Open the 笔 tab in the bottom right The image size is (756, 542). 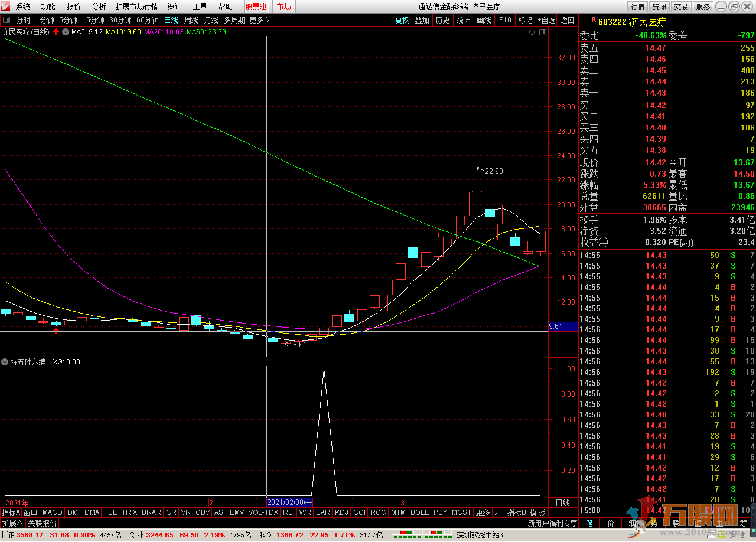589,523
